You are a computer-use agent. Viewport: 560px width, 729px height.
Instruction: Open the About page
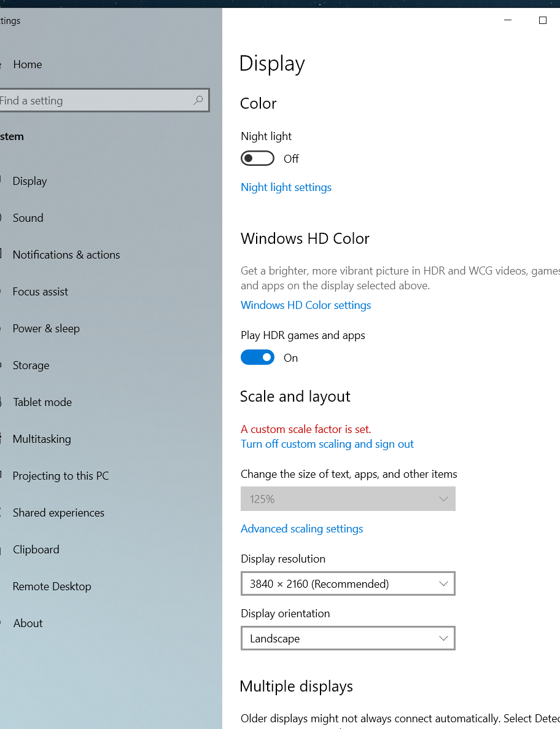click(28, 623)
